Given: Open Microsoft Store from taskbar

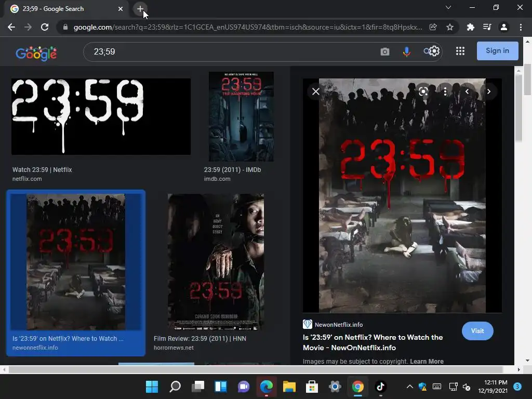Looking at the screenshot, I should coord(312,387).
